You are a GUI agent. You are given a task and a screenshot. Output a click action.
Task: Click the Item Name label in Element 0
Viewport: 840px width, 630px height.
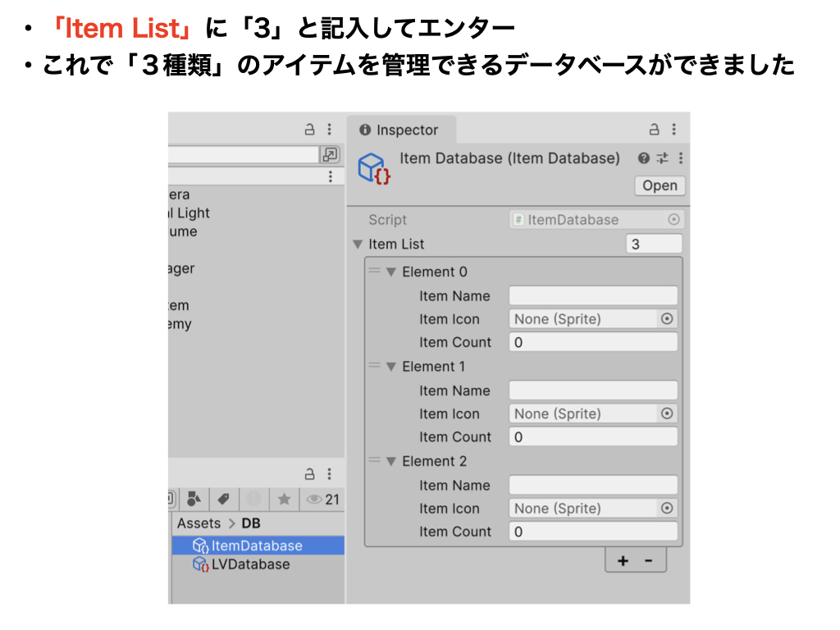click(454, 295)
